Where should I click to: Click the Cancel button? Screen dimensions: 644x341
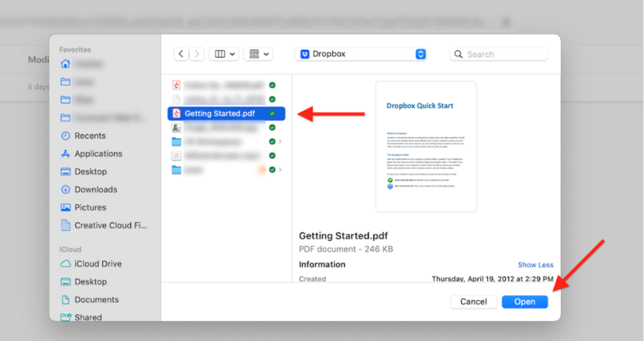point(473,302)
